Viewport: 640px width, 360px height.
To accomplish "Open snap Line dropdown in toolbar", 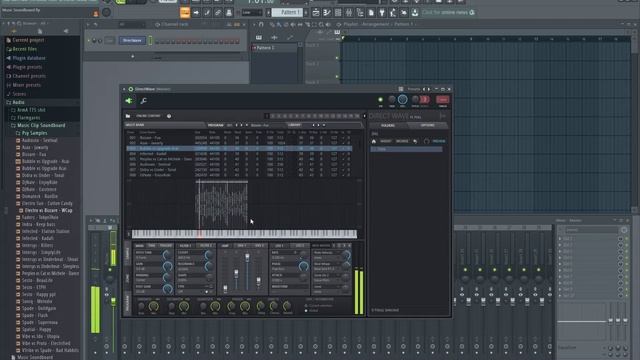I will point(252,13).
